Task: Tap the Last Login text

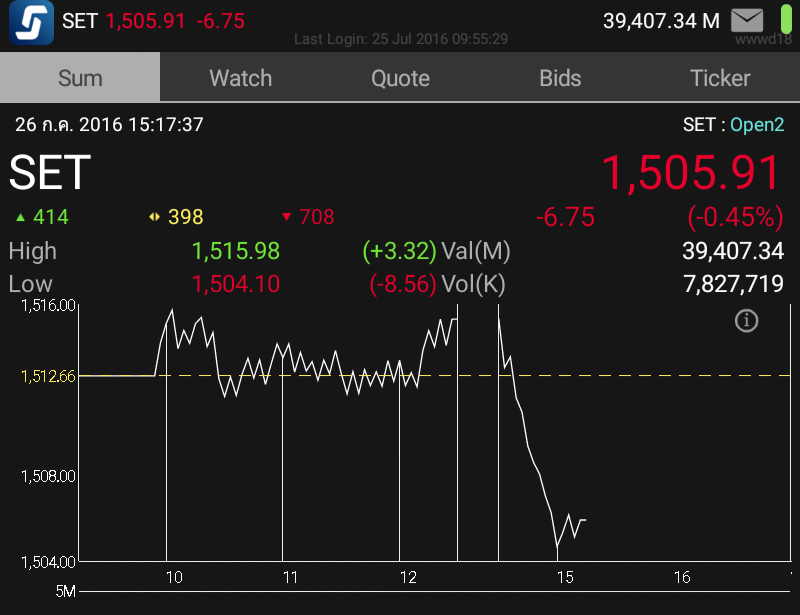Action: coord(401,39)
